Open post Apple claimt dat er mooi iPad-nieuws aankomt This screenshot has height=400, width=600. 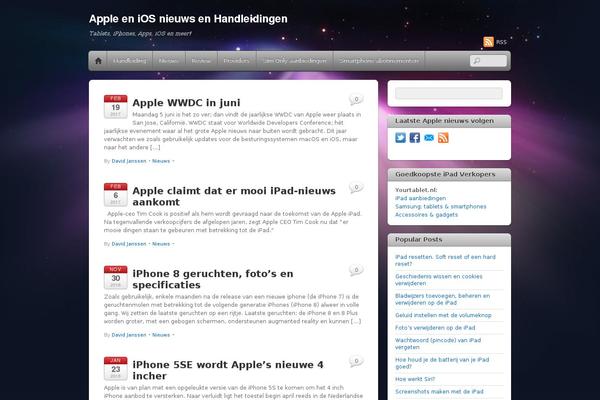click(234, 196)
